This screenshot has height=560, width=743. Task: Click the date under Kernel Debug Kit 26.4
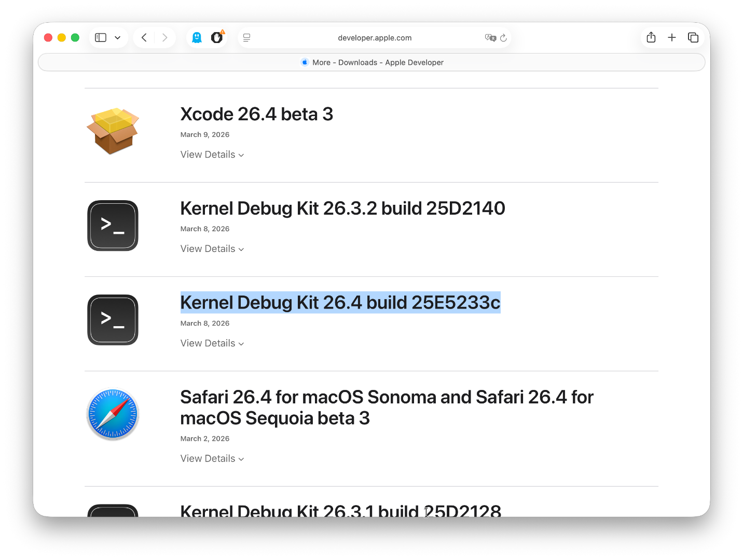click(x=205, y=324)
